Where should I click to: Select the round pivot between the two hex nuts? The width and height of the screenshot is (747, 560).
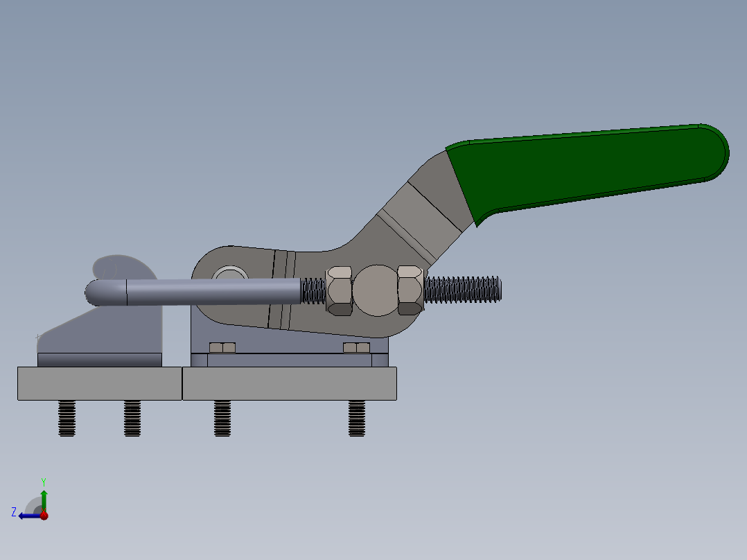coord(377,290)
